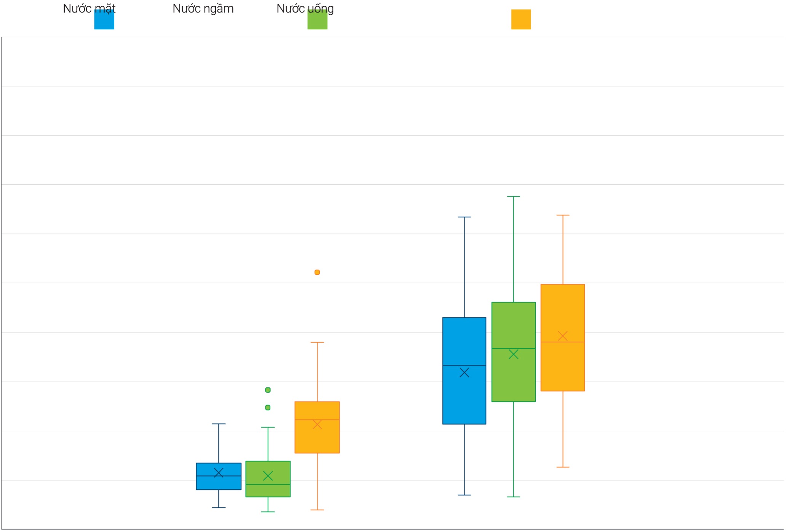
Task: Click the orange legend color swatch
Action: [x=520, y=19]
